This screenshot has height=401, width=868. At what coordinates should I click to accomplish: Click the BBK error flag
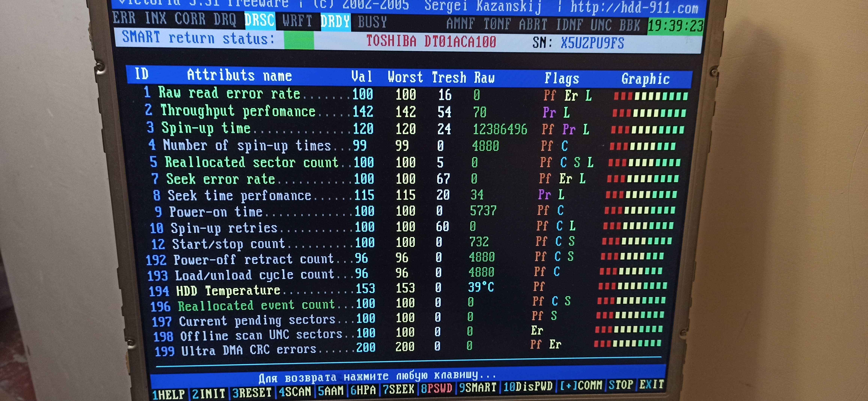pyautogui.click(x=629, y=26)
